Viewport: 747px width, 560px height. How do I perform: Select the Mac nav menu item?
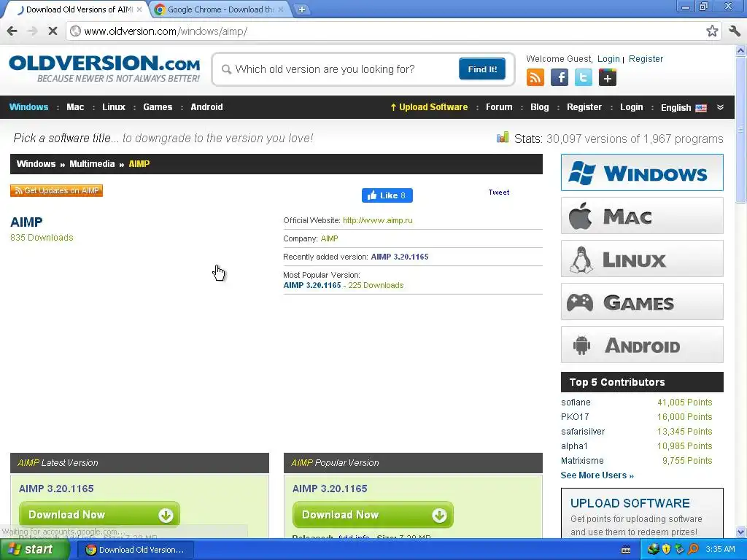point(75,107)
